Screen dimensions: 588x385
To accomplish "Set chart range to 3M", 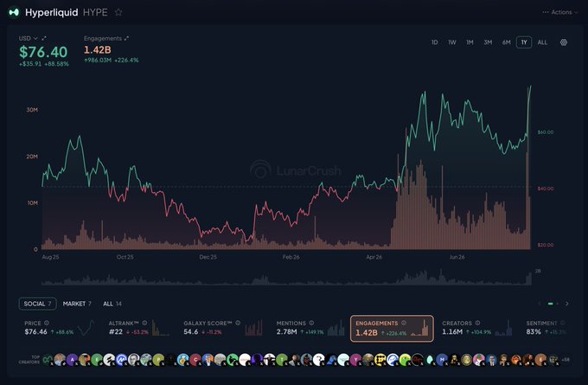I will pos(488,42).
